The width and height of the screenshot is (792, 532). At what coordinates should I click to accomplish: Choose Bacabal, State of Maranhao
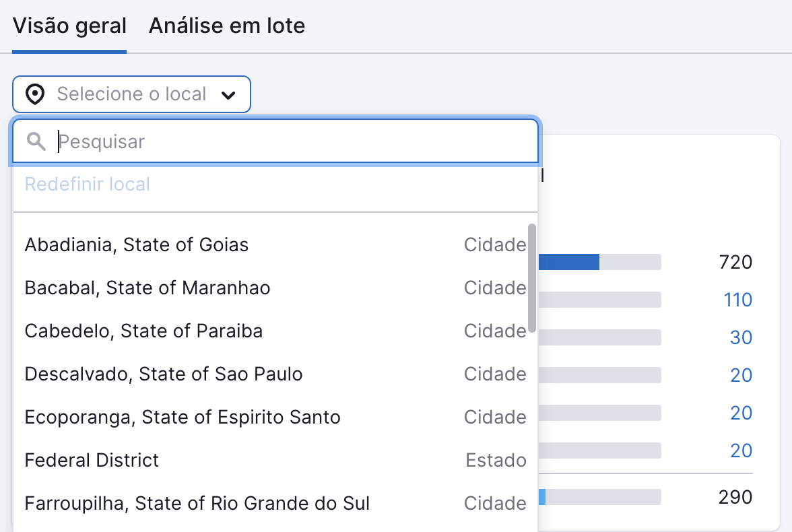pyautogui.click(x=147, y=288)
